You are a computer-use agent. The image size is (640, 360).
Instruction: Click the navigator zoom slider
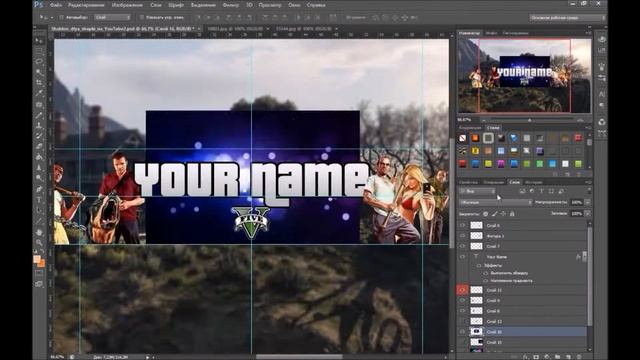click(x=529, y=120)
